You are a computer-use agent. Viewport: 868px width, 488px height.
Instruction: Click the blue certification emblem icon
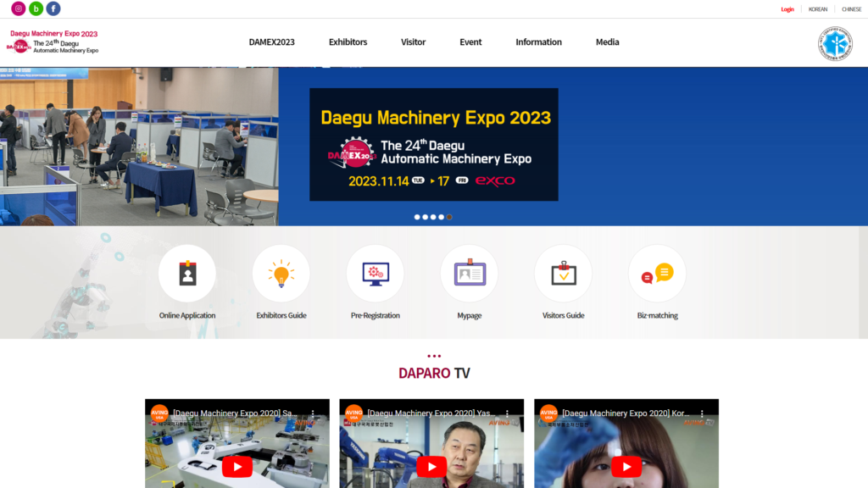tap(835, 43)
